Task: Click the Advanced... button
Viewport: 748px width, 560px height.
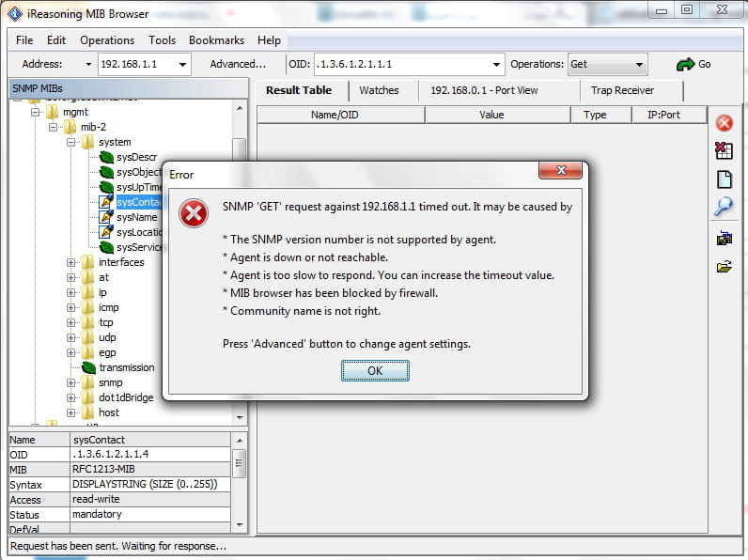Action: point(238,65)
